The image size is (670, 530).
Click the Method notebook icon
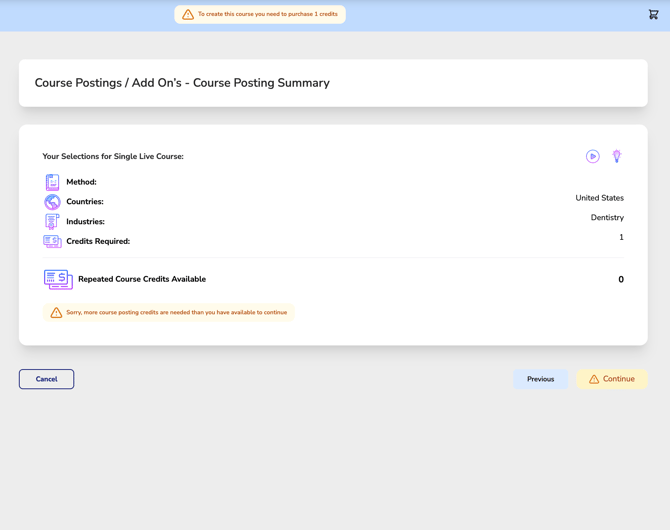[x=52, y=183]
